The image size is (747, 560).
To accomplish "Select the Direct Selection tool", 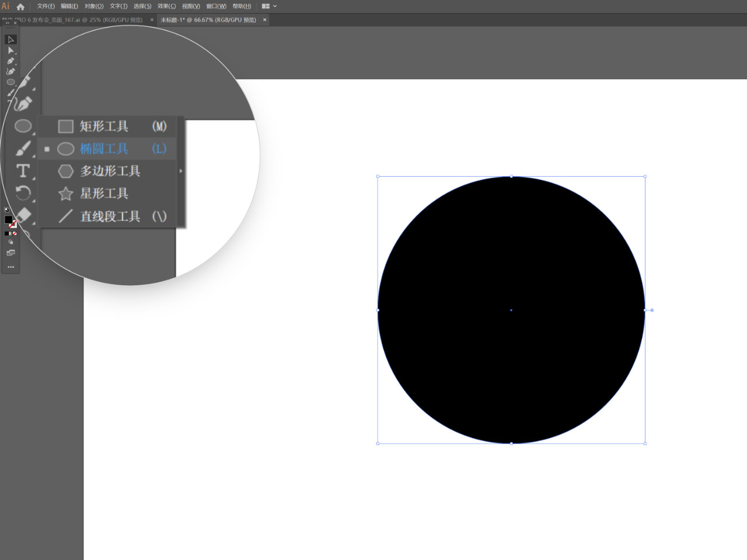I will [x=11, y=50].
